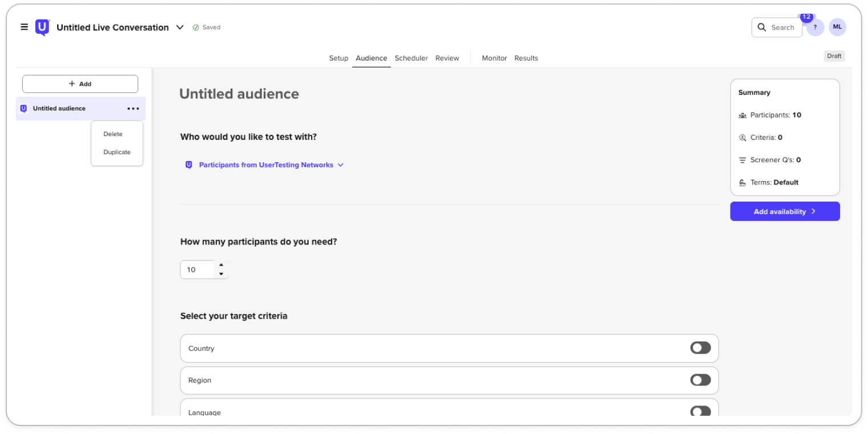This screenshot has width=868, height=434.
Task: Toggle the Language criteria switch
Action: (x=700, y=411)
